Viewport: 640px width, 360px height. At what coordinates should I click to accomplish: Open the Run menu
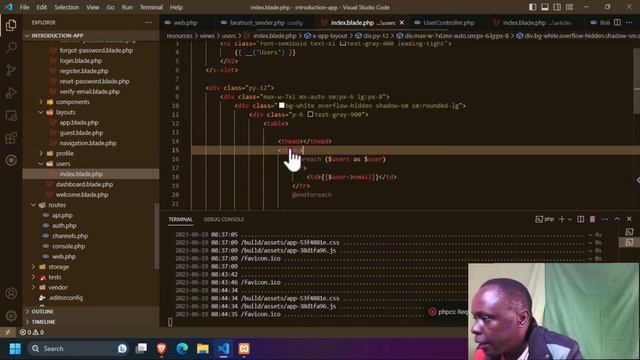click(127, 7)
